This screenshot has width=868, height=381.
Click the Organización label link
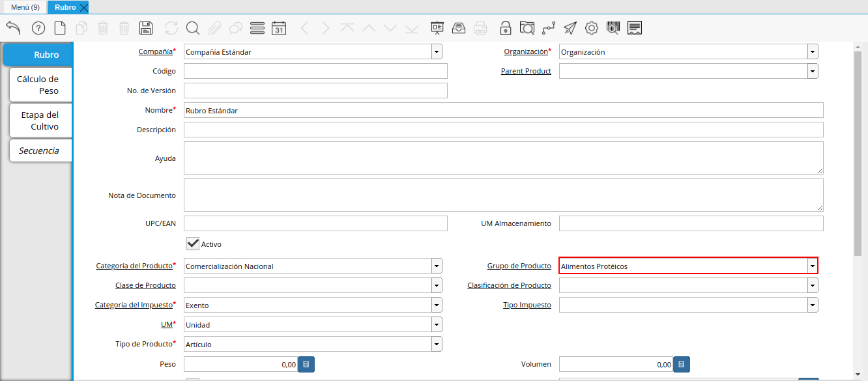[526, 51]
